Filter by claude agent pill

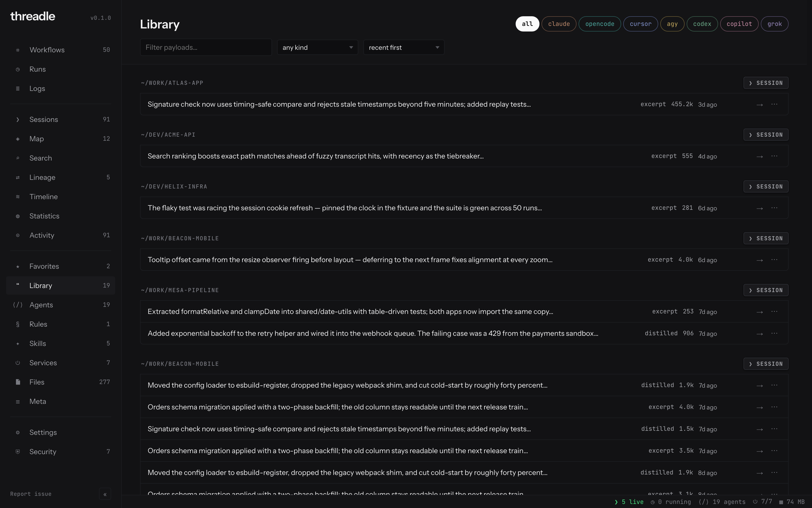point(559,24)
